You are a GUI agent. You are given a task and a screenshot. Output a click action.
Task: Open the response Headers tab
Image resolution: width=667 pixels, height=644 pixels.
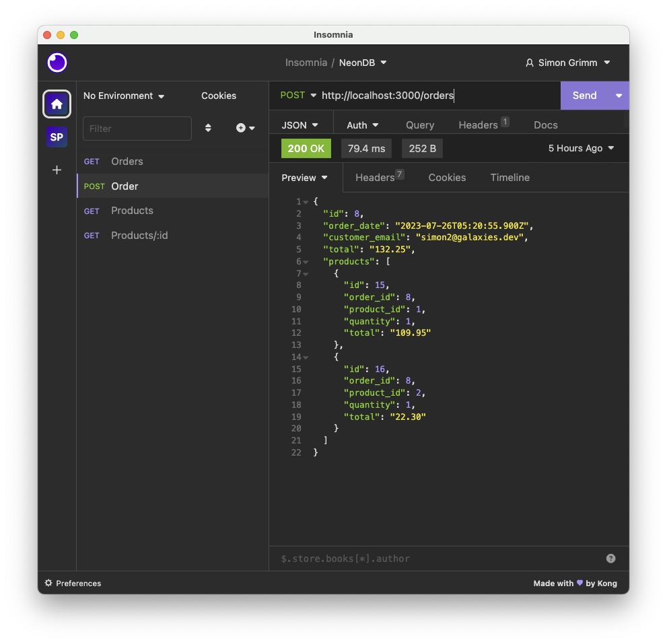tap(379, 177)
